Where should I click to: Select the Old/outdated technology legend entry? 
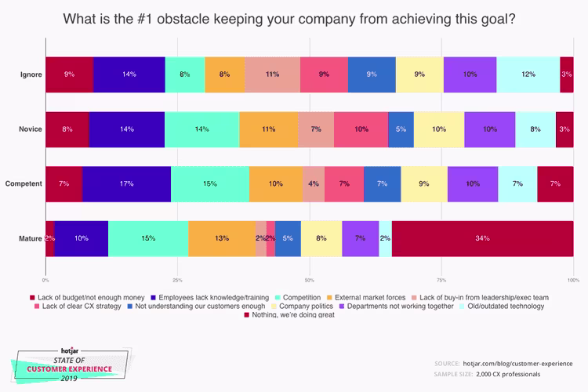point(502,306)
